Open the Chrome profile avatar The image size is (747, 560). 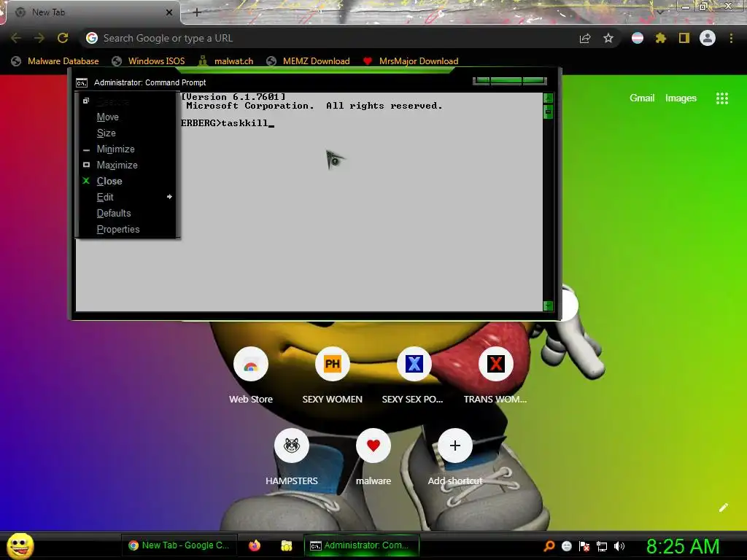click(x=708, y=38)
